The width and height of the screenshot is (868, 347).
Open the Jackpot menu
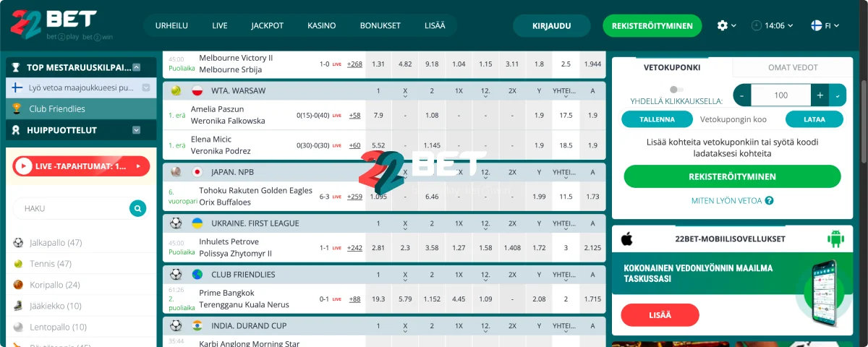tap(268, 25)
